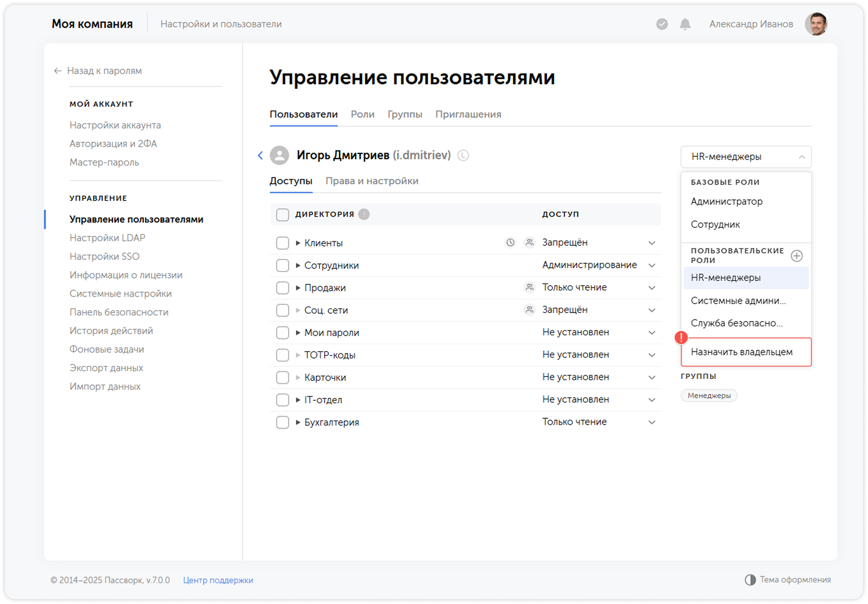
Task: Open access dropdown for Мои пароли
Action: [x=652, y=333]
